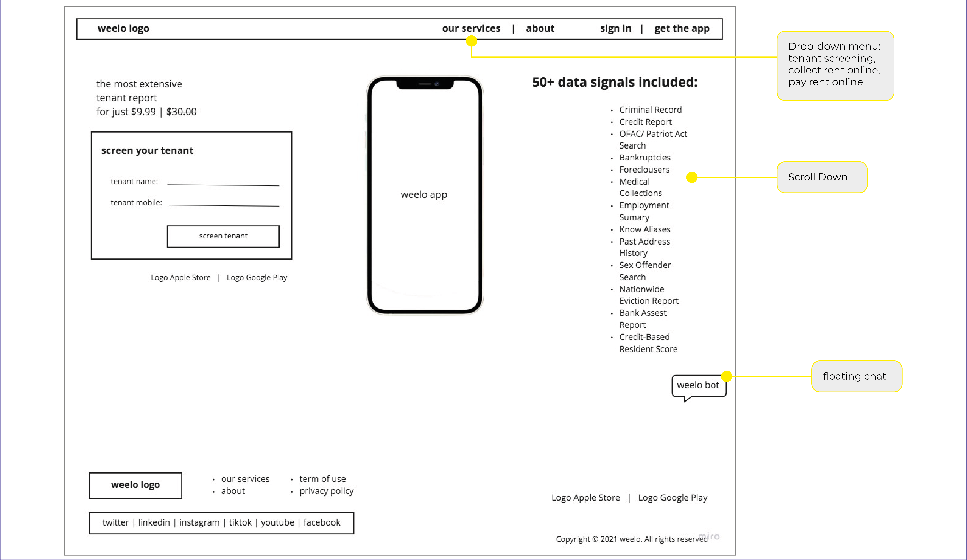
Task: Click the Employment Sumary list item
Action: [644, 211]
